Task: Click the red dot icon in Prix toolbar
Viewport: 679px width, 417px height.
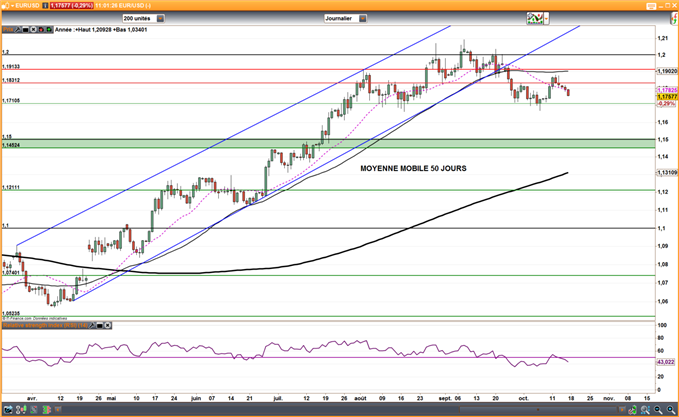Action: point(42,29)
